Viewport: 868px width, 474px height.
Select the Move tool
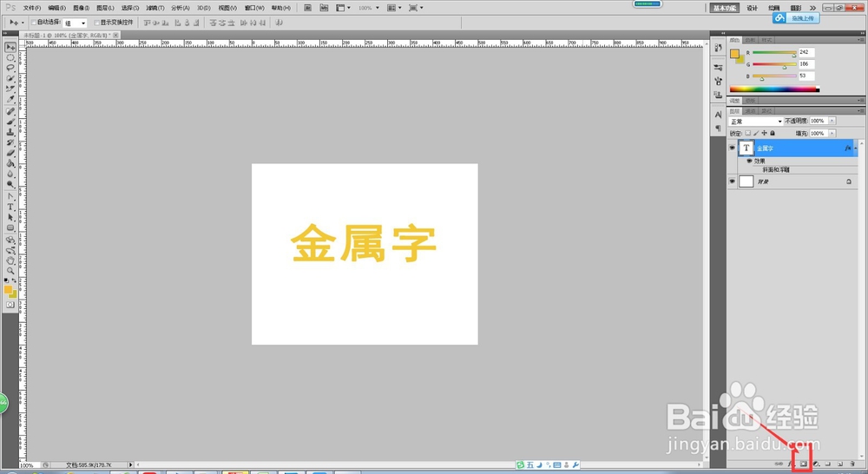[10, 48]
